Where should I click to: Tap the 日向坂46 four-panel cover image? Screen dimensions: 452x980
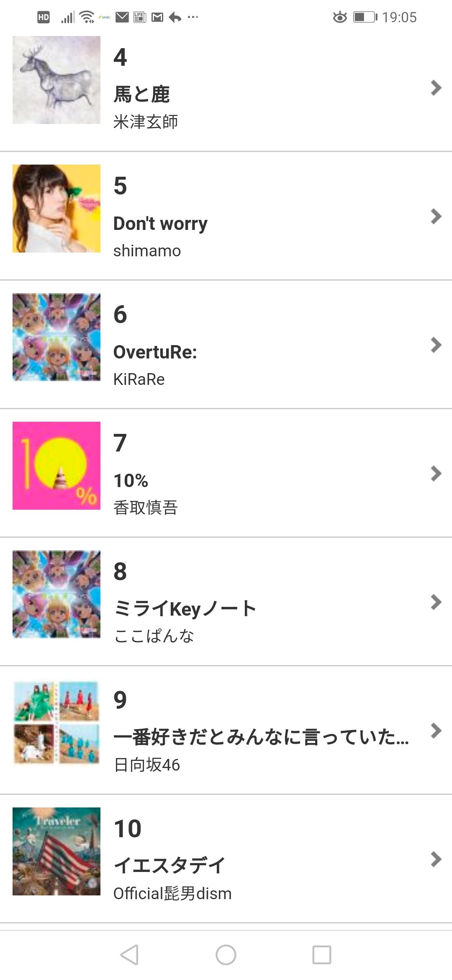click(x=56, y=723)
